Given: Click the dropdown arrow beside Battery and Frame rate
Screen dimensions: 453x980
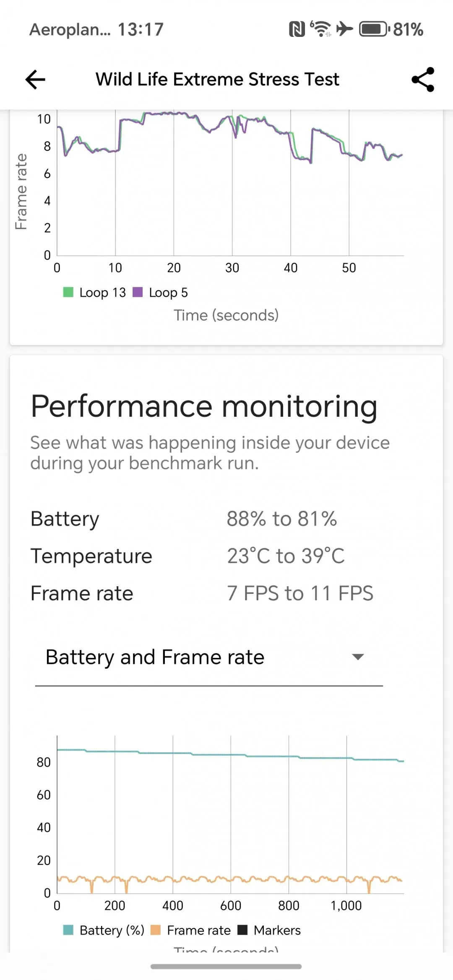Looking at the screenshot, I should pyautogui.click(x=358, y=657).
